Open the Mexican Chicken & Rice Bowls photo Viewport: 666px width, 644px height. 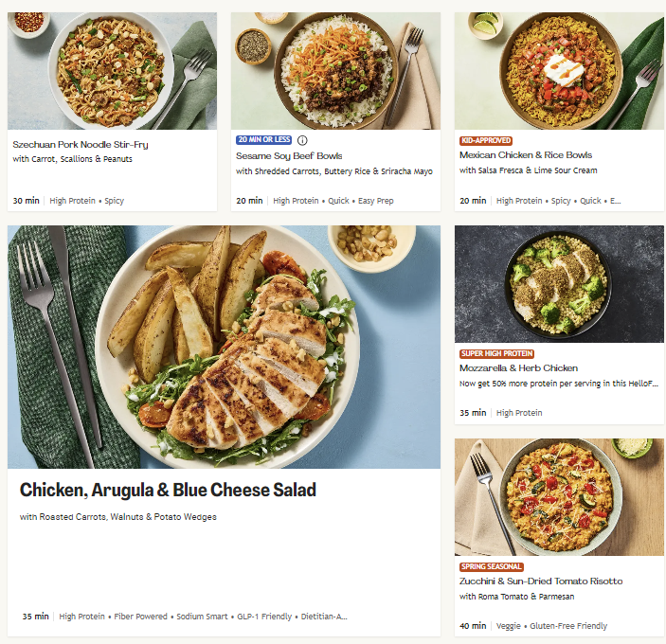point(559,71)
